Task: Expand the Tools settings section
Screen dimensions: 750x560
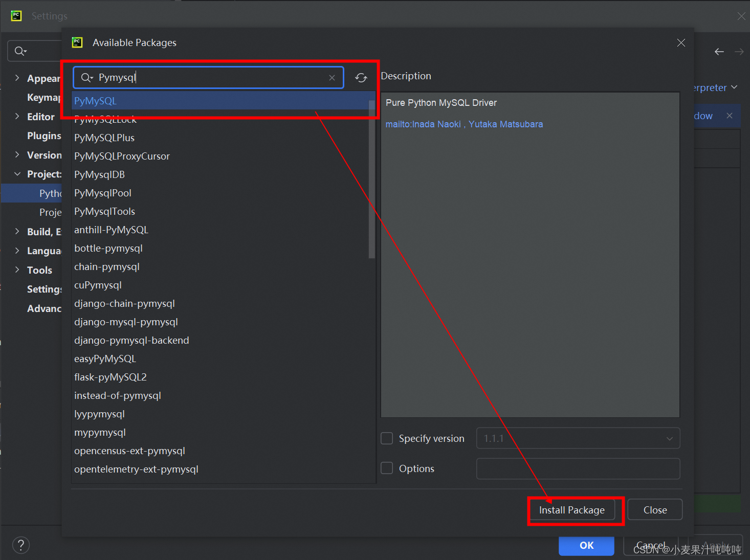Action: pos(16,270)
